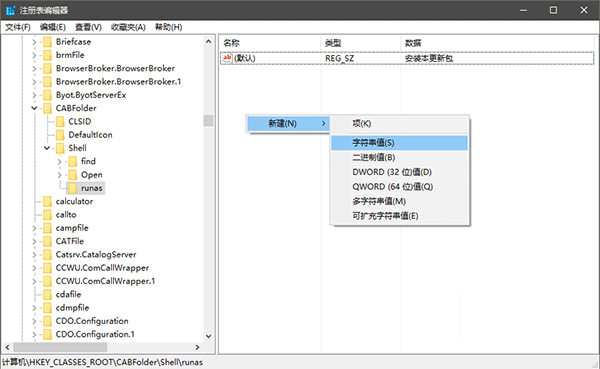Viewport: 600px width, 369px height.
Task: Choose 新建(N) in context menu
Action: pos(288,124)
